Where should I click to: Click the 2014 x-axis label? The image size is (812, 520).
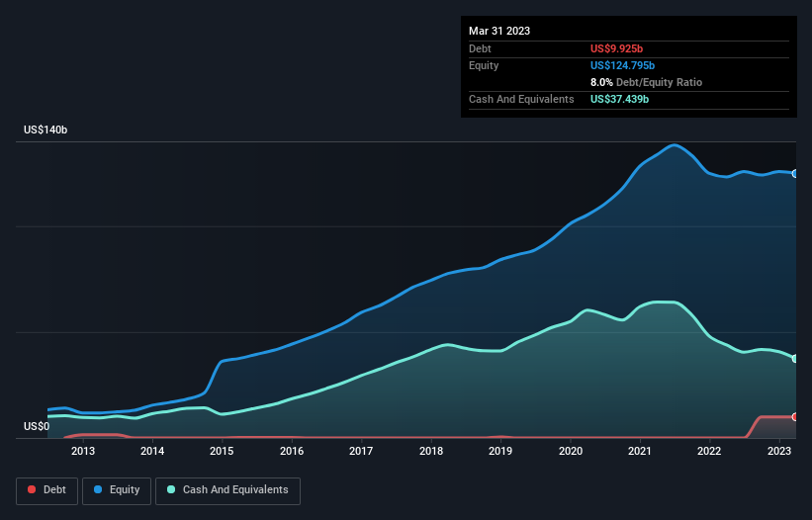(152, 451)
